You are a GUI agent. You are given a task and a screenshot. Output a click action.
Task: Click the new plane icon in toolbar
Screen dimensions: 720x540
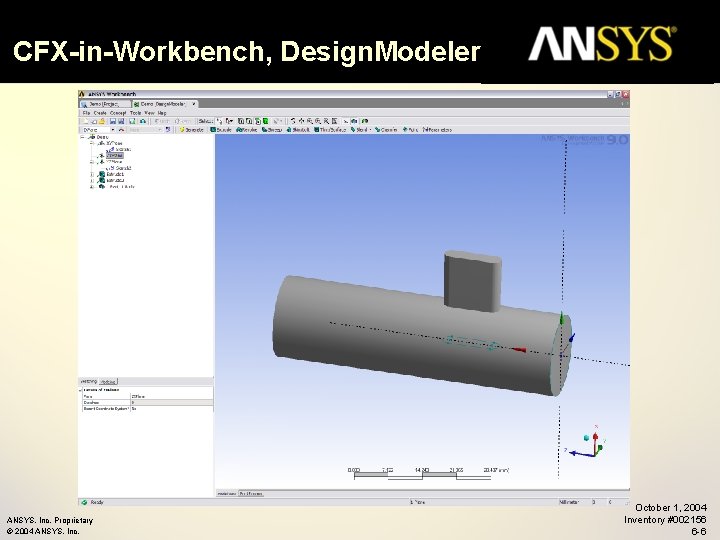(x=121, y=130)
